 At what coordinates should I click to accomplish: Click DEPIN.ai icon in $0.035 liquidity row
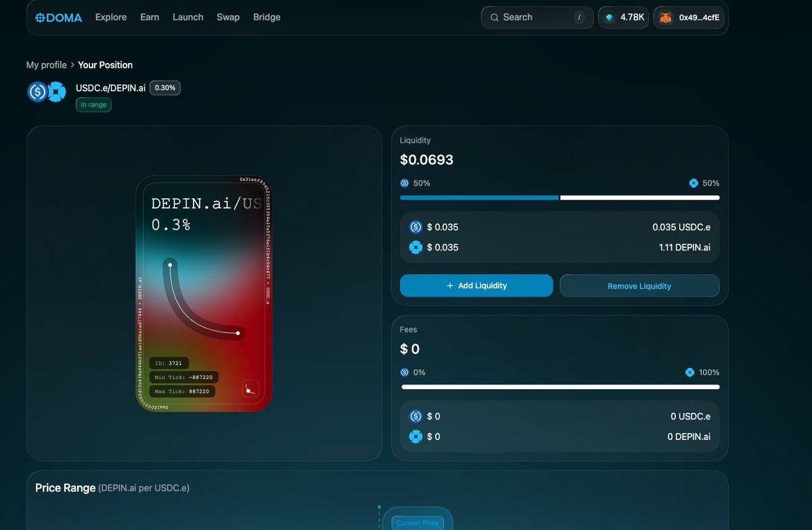coord(415,247)
